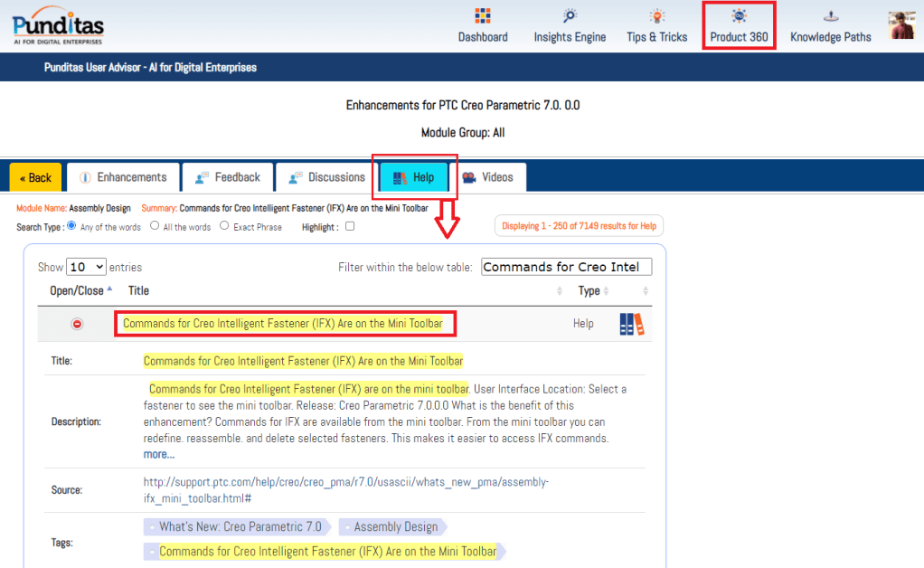Select the 'Exact Phrase' radio option
Image resolution: width=924 pixels, height=568 pixels.
(224, 226)
